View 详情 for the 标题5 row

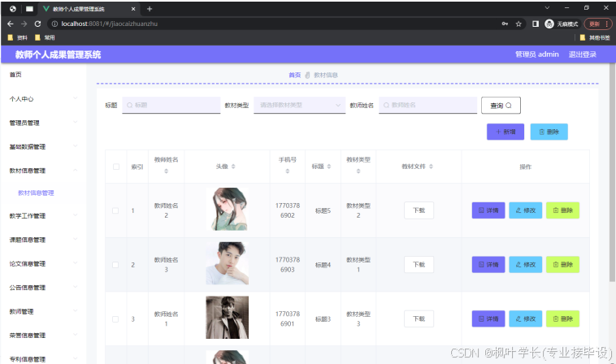[x=488, y=210]
